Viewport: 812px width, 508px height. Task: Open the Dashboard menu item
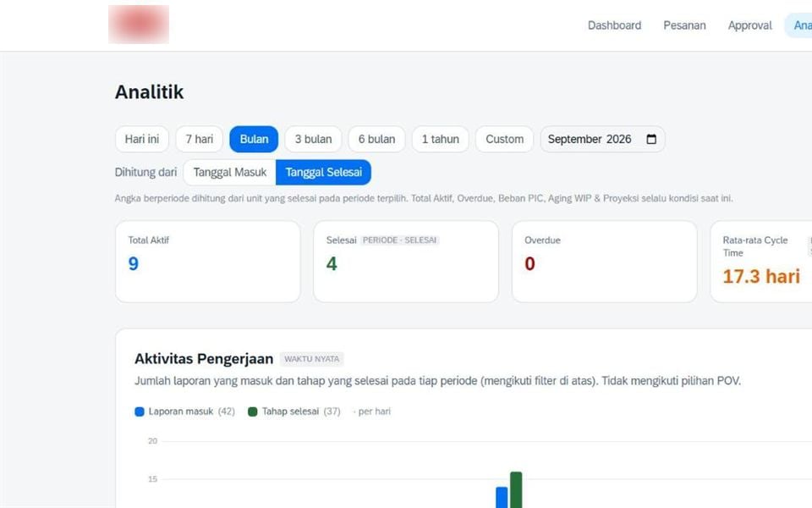(614, 25)
